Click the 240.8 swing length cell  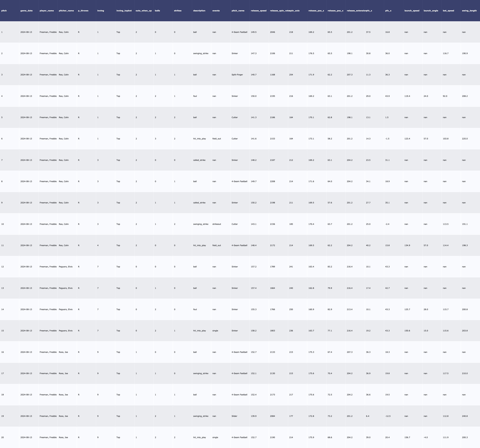point(464,416)
